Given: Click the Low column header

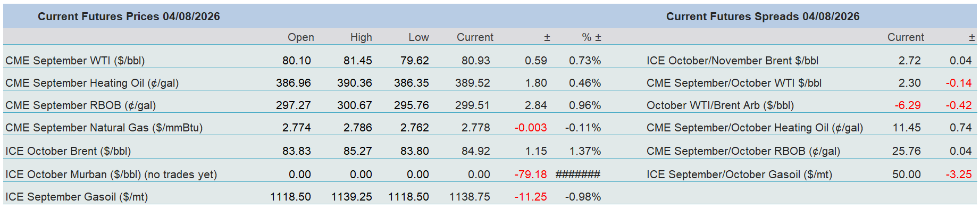Looking at the screenshot, I should pyautogui.click(x=418, y=37).
